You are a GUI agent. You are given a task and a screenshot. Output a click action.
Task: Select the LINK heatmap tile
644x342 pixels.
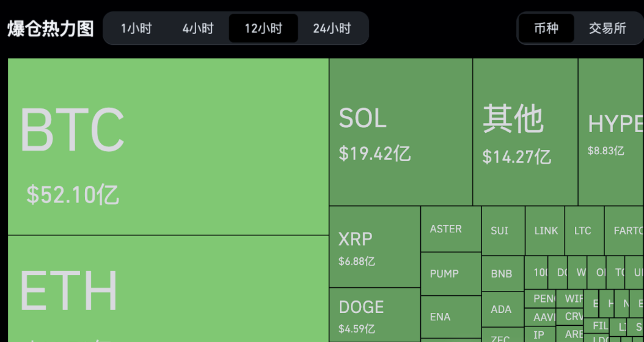click(x=545, y=231)
